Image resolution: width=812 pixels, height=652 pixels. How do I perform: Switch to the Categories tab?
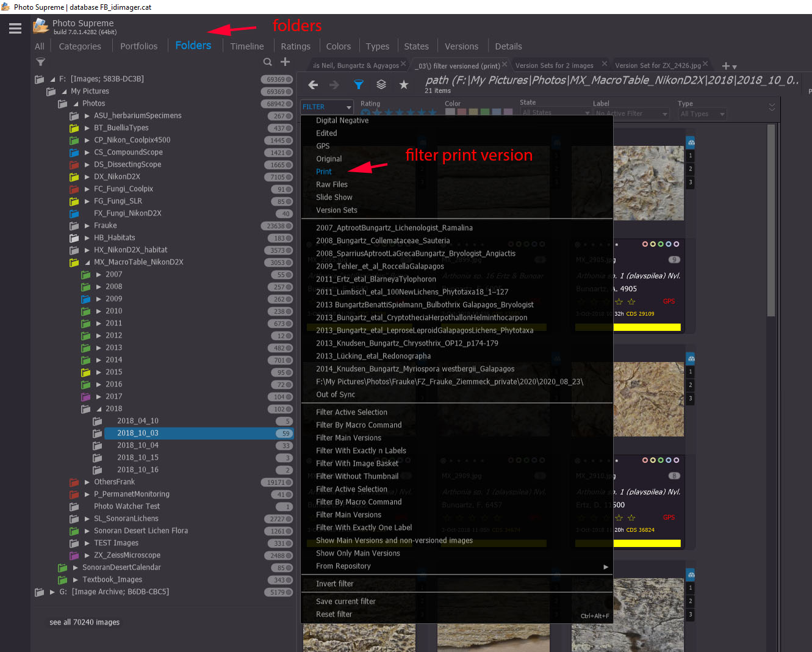pyautogui.click(x=80, y=46)
